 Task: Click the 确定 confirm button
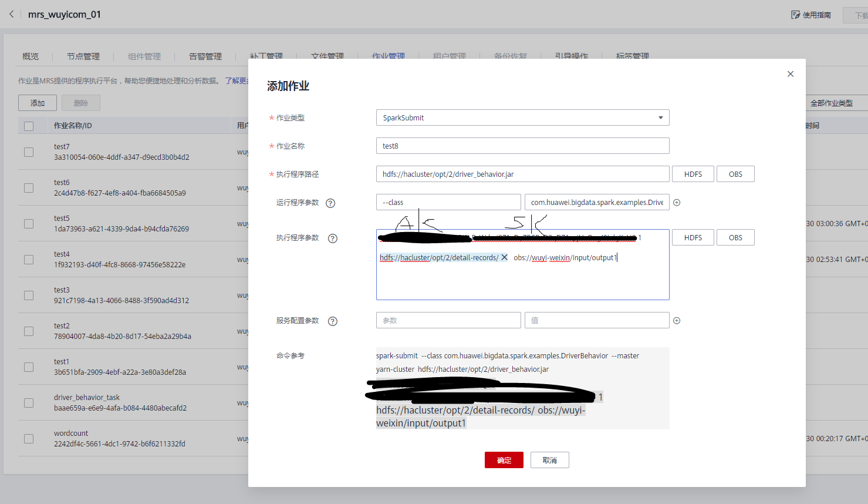[x=504, y=460]
